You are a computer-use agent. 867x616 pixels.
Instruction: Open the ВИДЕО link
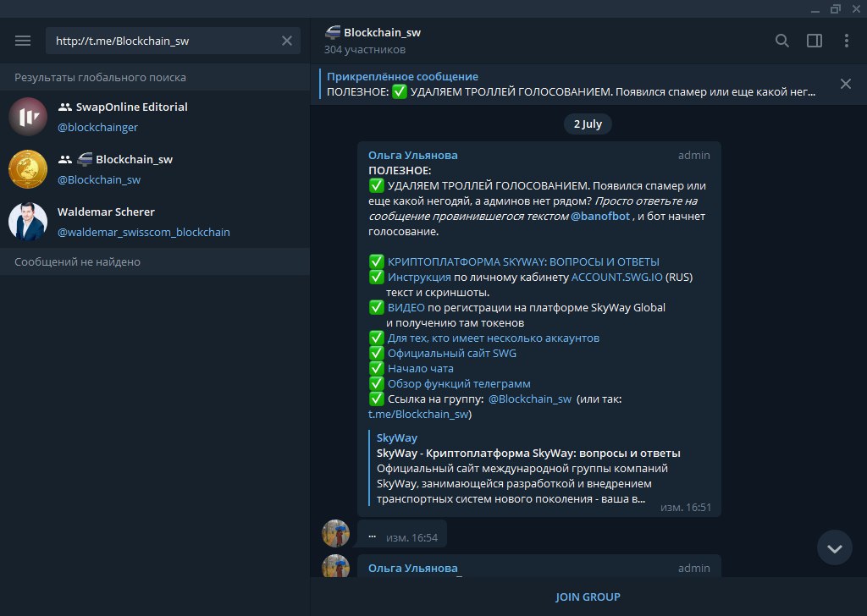pyautogui.click(x=406, y=307)
